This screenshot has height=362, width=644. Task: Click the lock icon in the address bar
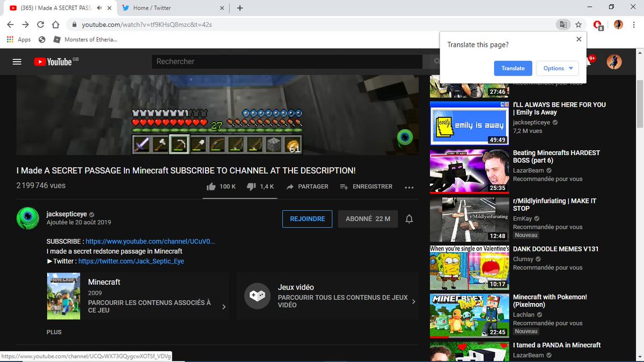[x=74, y=25]
